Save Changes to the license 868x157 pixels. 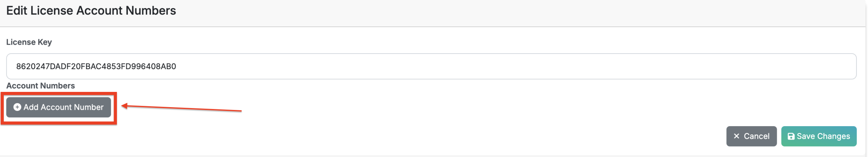818,136
